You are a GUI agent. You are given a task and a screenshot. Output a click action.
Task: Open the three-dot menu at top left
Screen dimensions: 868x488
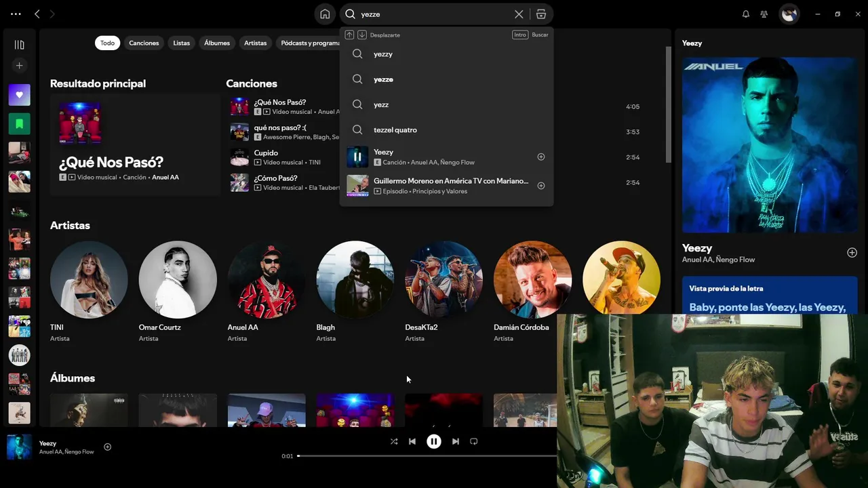point(16,14)
